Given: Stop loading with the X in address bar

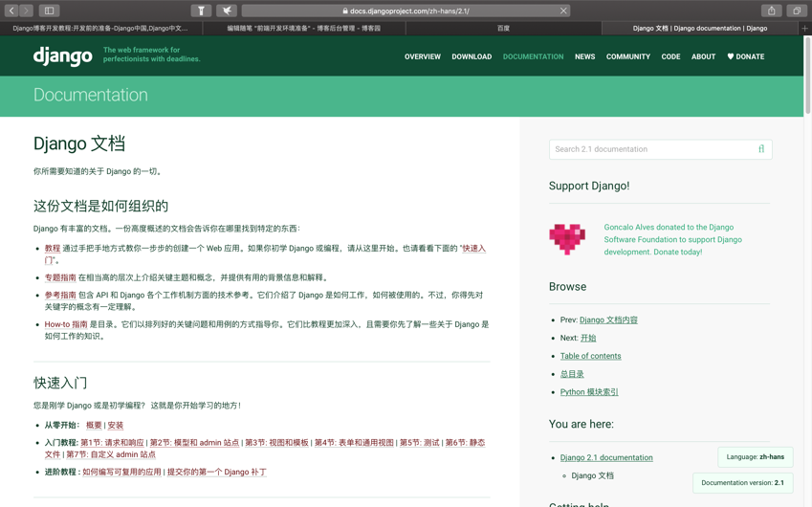Looking at the screenshot, I should (563, 11).
